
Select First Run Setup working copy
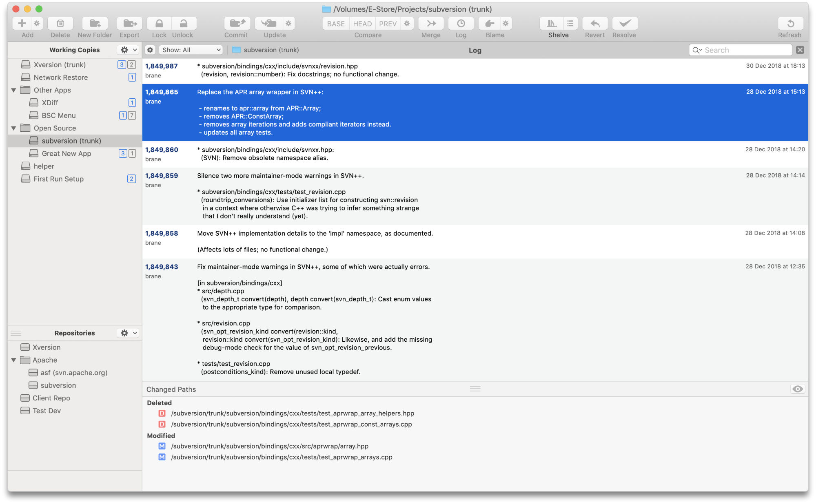tap(75, 179)
